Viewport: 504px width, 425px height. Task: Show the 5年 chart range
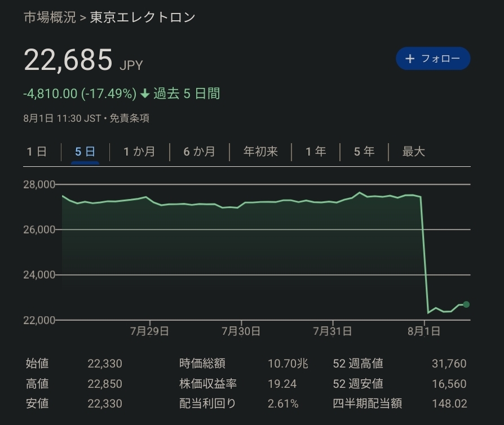click(364, 152)
